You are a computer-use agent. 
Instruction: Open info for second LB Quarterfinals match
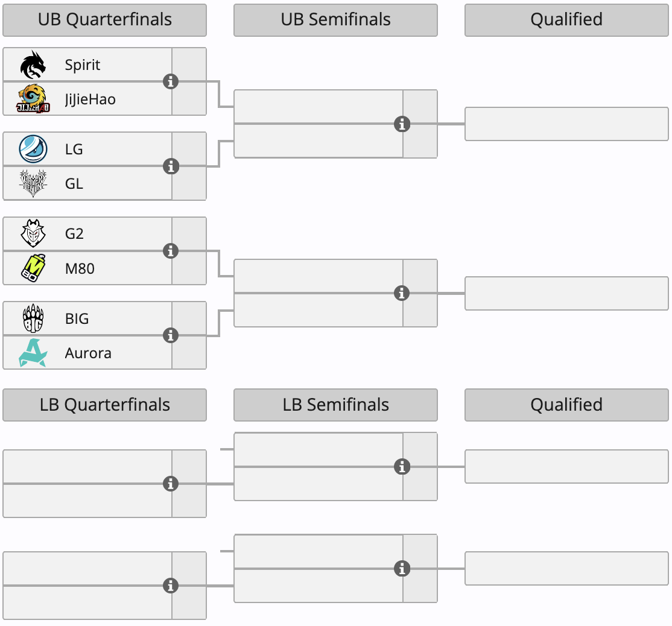point(171,586)
